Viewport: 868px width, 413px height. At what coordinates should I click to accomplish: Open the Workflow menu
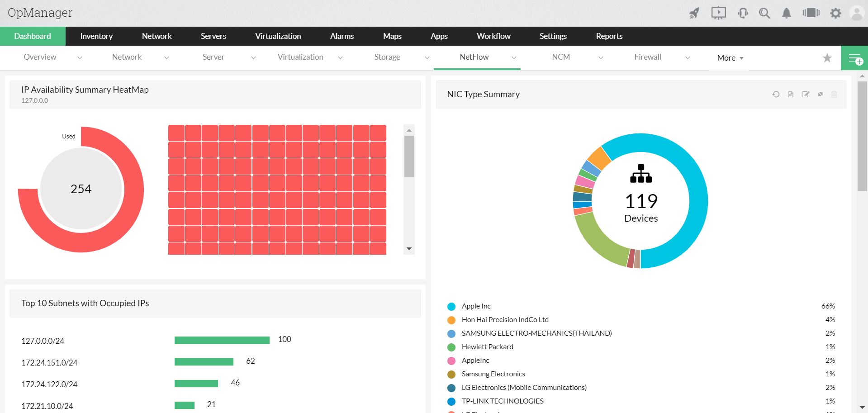(x=493, y=36)
